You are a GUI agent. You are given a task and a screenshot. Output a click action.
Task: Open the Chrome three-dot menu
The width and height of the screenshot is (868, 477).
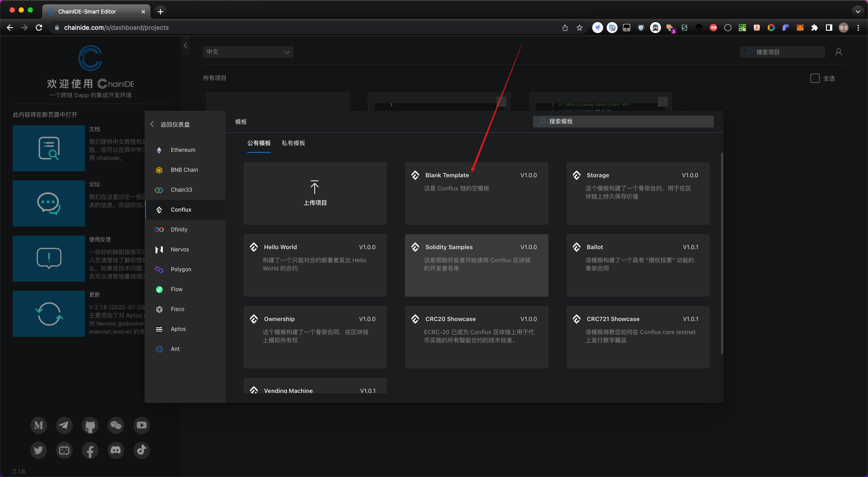pyautogui.click(x=858, y=28)
